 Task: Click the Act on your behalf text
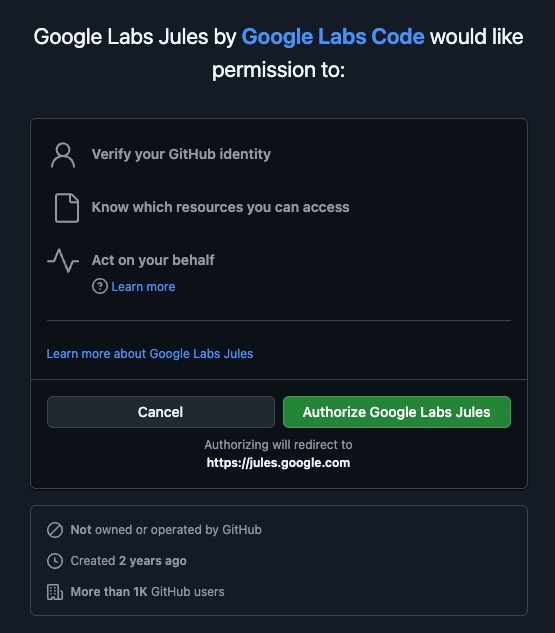(x=153, y=260)
